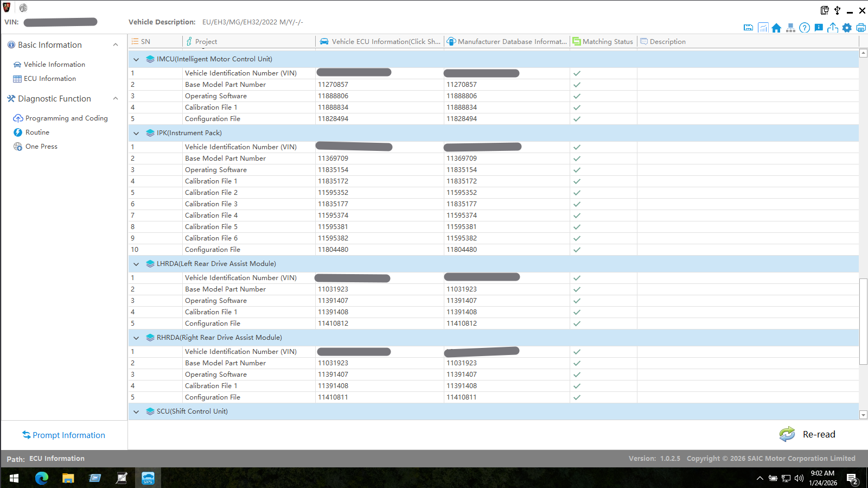Screen dimensions: 868x488
Task: Click the chart statistics icon
Action: (x=763, y=28)
